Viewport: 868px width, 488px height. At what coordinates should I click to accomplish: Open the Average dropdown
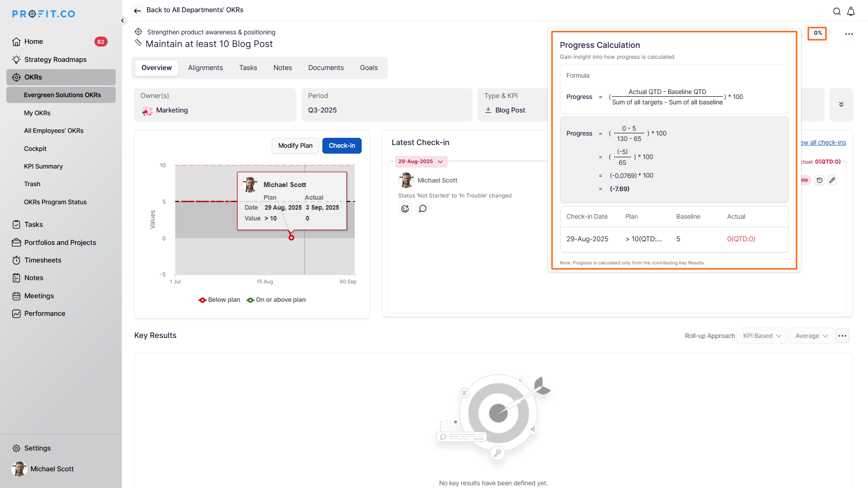[811, 336]
